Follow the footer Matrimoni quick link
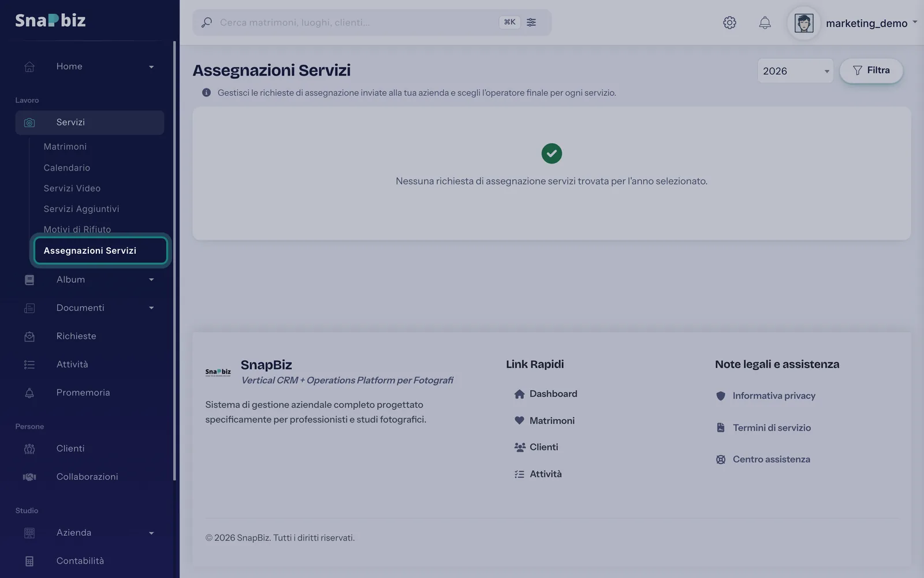The height and width of the screenshot is (578, 924). 545,421
